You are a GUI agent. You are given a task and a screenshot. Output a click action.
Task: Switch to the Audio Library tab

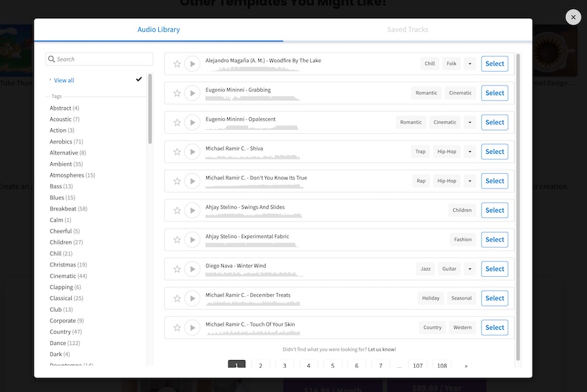click(x=158, y=30)
